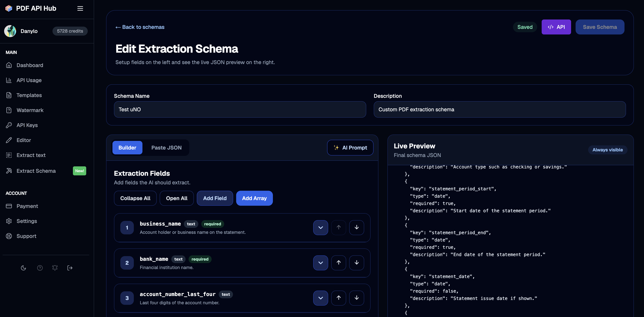Screen dimensions: 644x317
Task: Open Extract Schema menu item label
Action: [36, 171]
